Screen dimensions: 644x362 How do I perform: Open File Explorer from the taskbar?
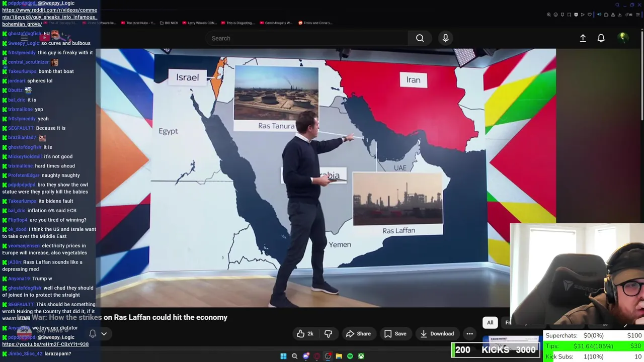(x=339, y=356)
